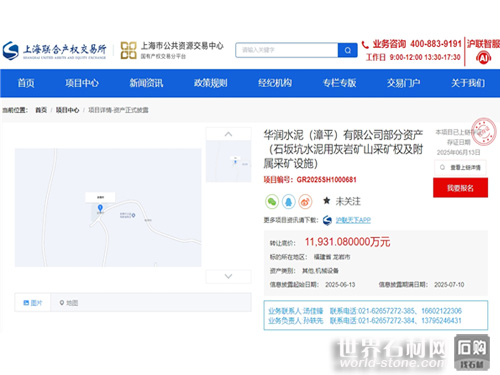Share via the orange Weibo icon
The height and width of the screenshot is (375, 500).
(305, 202)
